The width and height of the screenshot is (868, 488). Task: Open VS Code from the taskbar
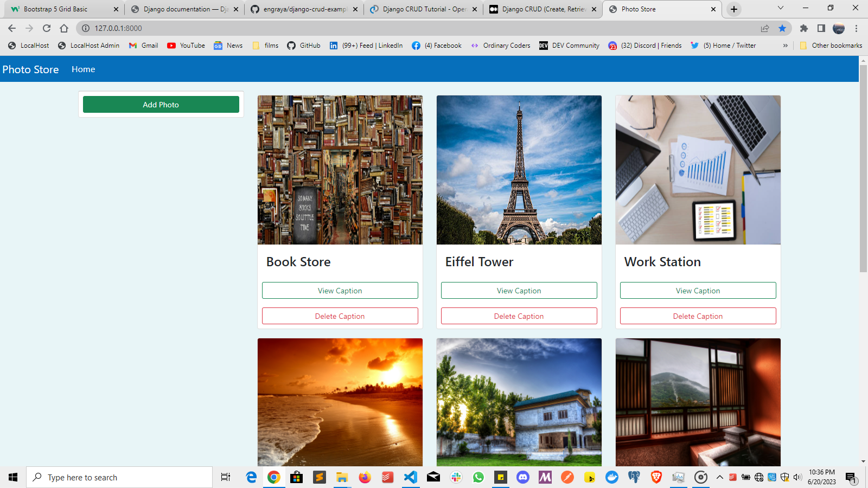411,477
